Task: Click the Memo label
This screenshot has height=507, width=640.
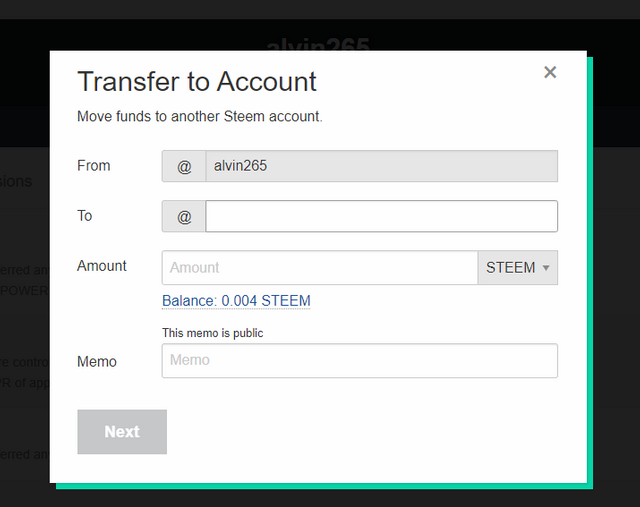Action: point(97,362)
